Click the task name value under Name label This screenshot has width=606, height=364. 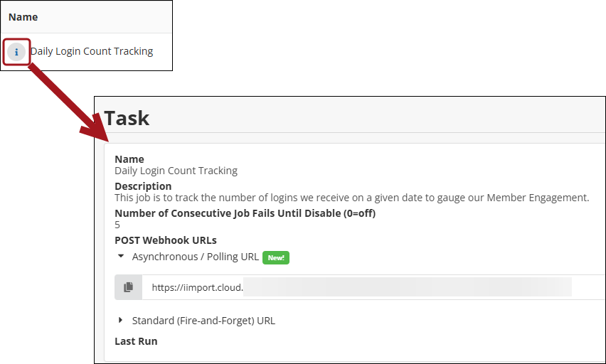(176, 171)
